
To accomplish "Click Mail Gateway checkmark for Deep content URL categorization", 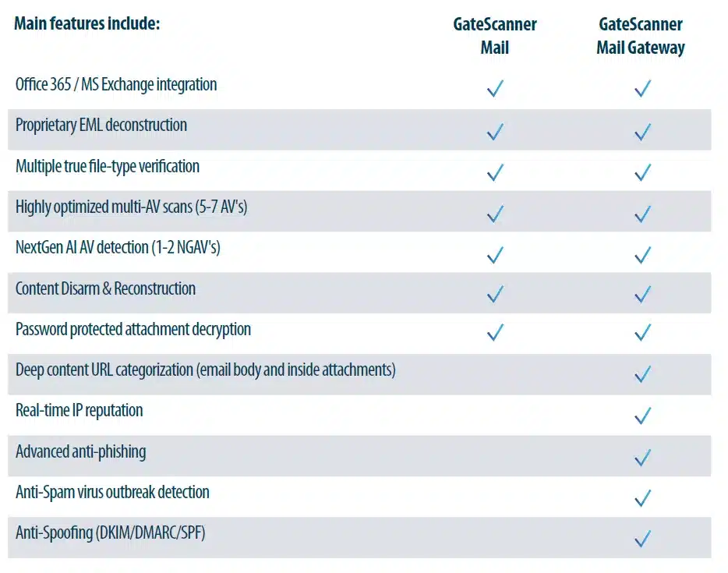I will coord(642,374).
